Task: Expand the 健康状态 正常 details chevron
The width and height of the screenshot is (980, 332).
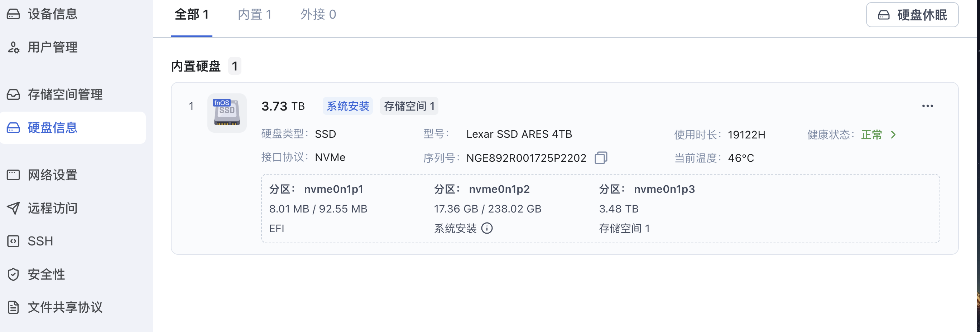Action: coord(893,135)
